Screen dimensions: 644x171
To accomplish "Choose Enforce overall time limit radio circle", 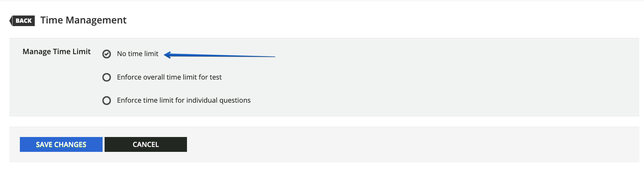I will pyautogui.click(x=107, y=77).
